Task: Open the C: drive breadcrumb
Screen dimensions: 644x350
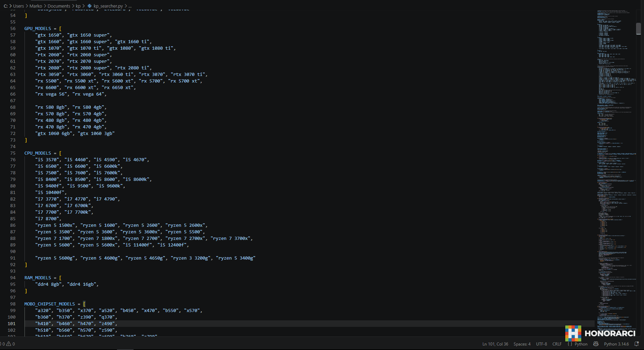Action: [6, 6]
